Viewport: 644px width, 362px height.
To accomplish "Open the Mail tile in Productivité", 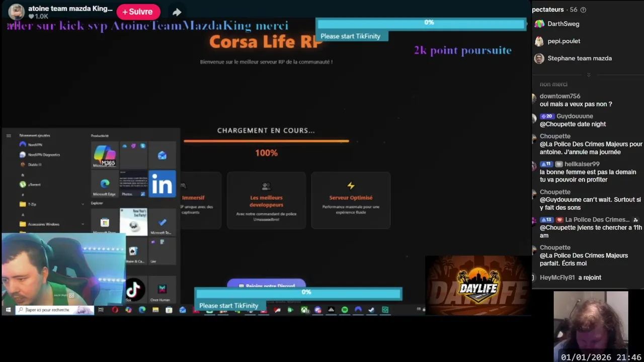I will pos(162,155).
